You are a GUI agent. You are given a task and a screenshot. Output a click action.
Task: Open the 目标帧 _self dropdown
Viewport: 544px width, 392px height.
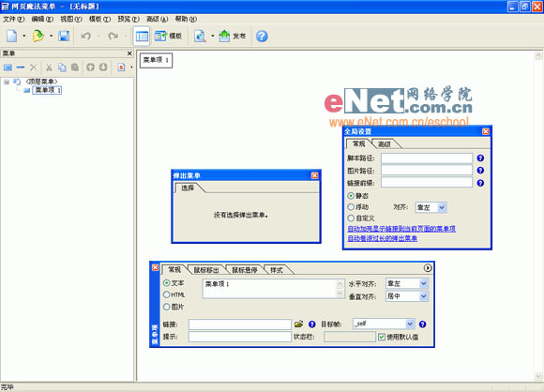coord(410,324)
